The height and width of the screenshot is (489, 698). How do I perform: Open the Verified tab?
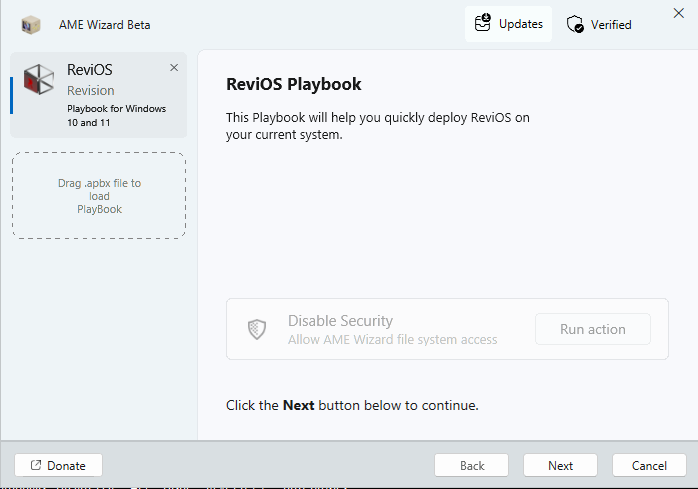pyautogui.click(x=600, y=25)
